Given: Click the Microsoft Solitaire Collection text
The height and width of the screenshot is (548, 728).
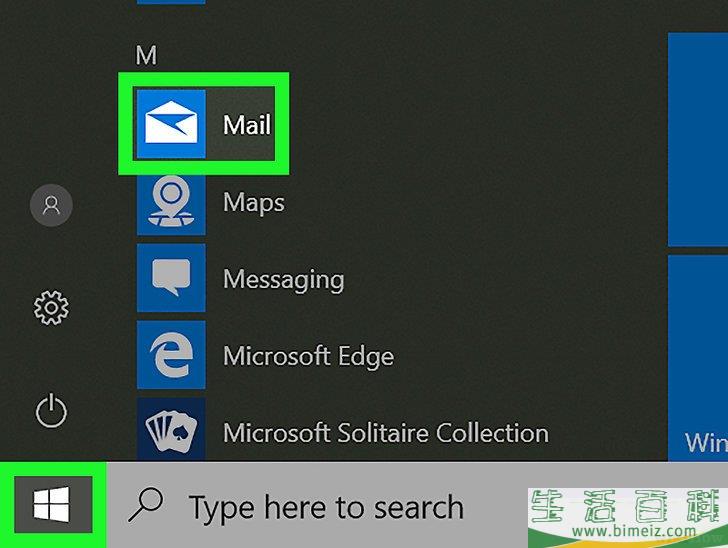Looking at the screenshot, I should tap(386, 433).
